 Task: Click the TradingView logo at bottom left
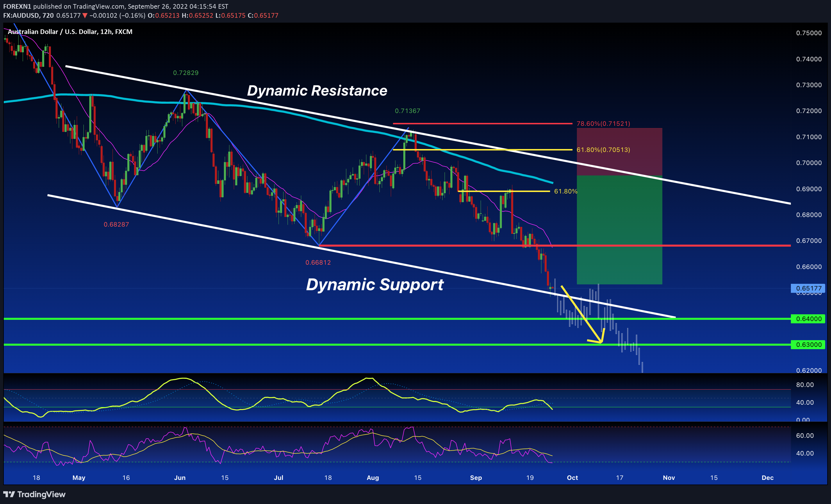pos(34,494)
